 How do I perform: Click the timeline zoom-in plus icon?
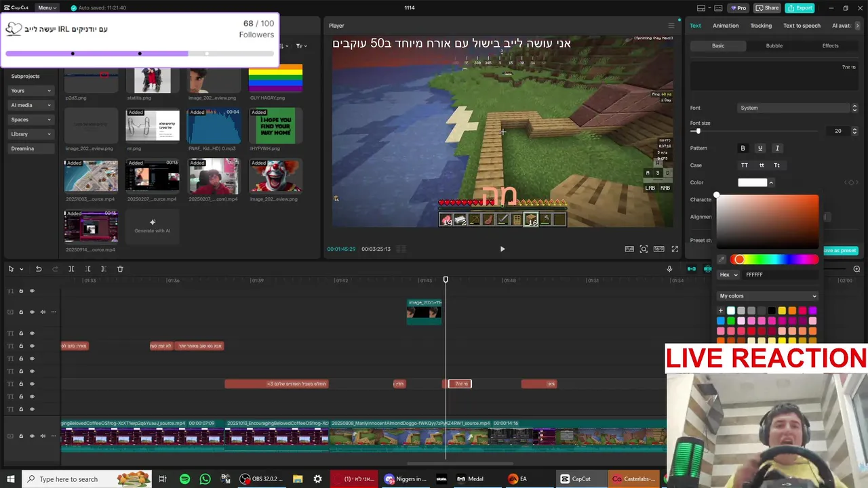tap(856, 269)
